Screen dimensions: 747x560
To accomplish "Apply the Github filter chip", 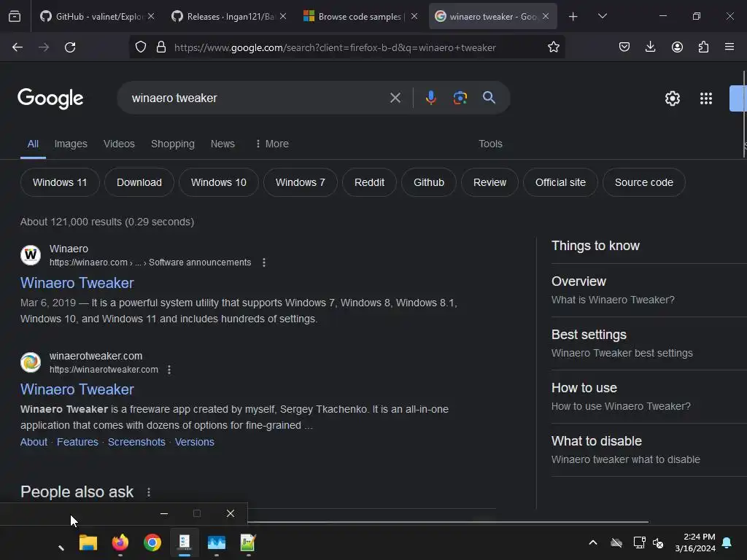I will 429,182.
